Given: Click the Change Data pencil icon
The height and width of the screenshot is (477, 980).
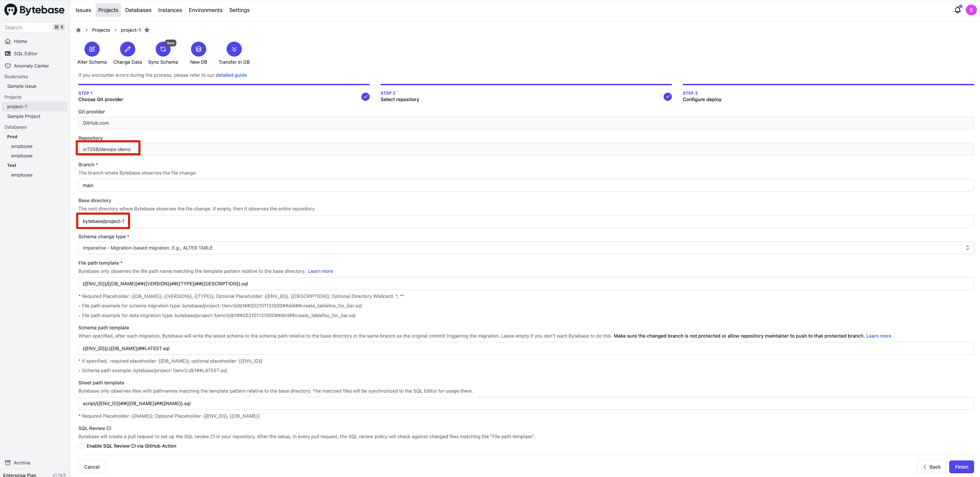Looking at the screenshot, I should pos(128,49).
